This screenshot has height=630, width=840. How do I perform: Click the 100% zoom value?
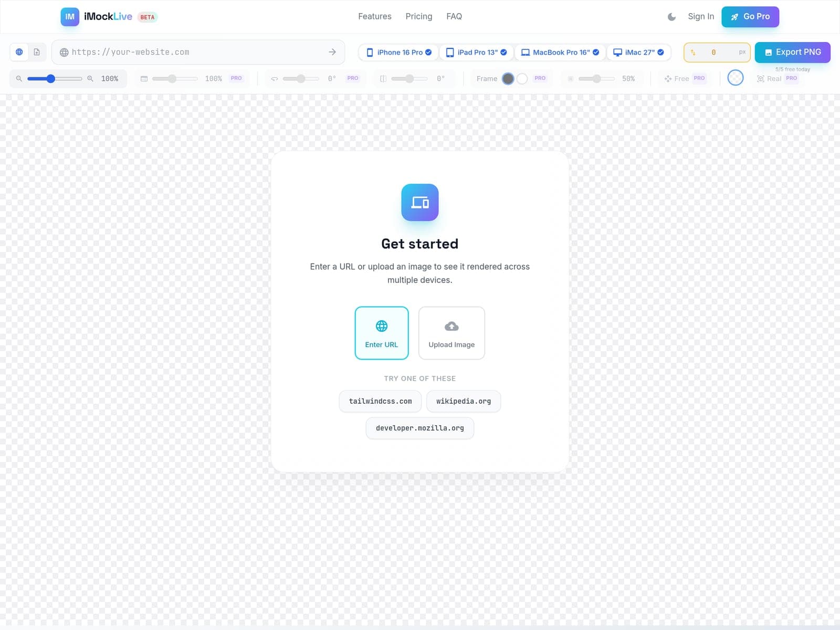point(110,79)
